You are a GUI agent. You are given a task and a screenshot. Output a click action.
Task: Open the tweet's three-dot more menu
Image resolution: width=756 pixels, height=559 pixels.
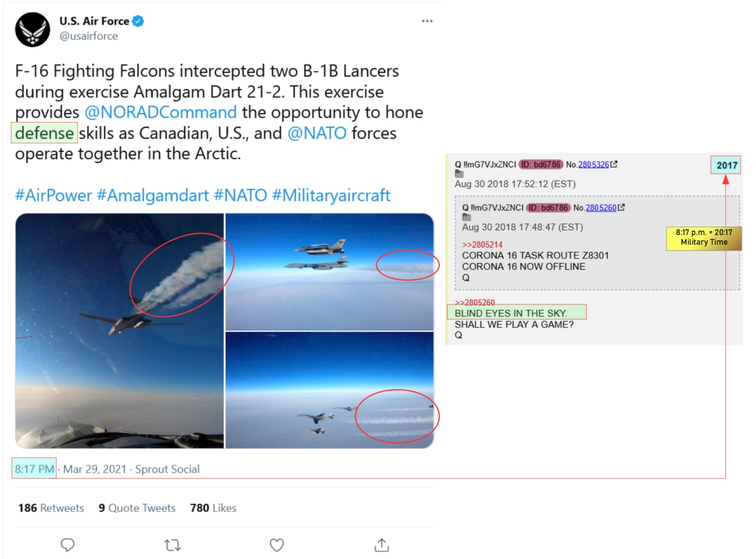(427, 21)
